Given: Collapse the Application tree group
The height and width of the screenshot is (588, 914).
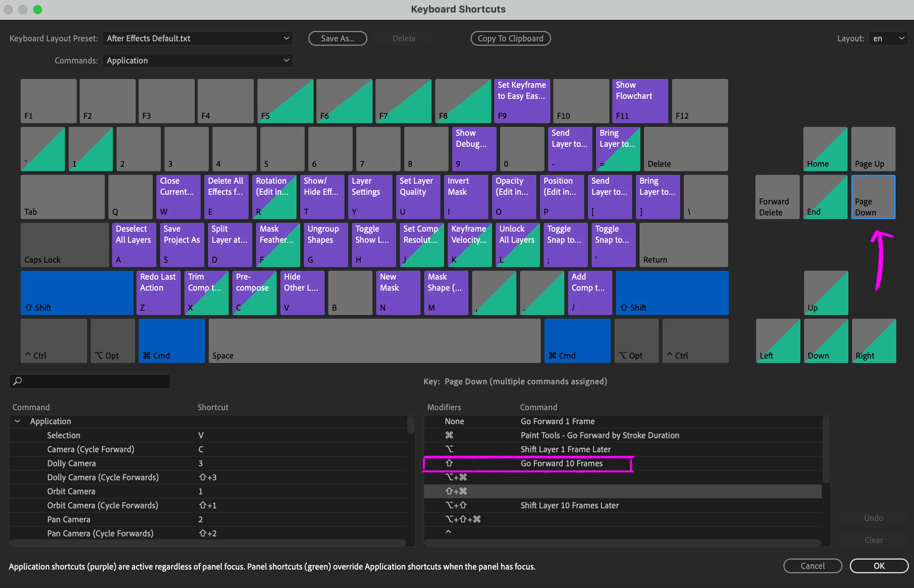Looking at the screenshot, I should click(17, 421).
